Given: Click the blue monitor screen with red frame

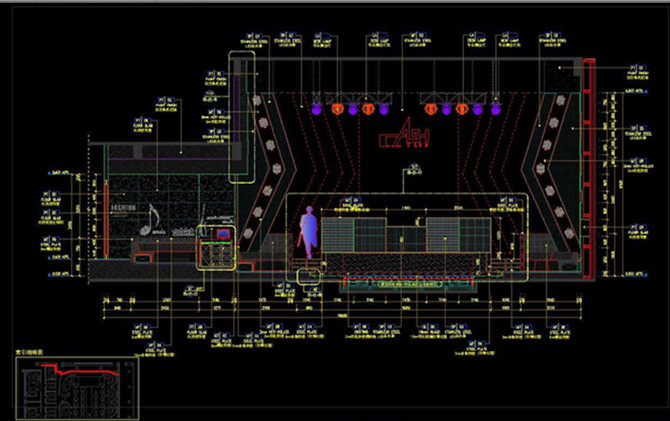Looking at the screenshot, I should pyautogui.click(x=223, y=233).
